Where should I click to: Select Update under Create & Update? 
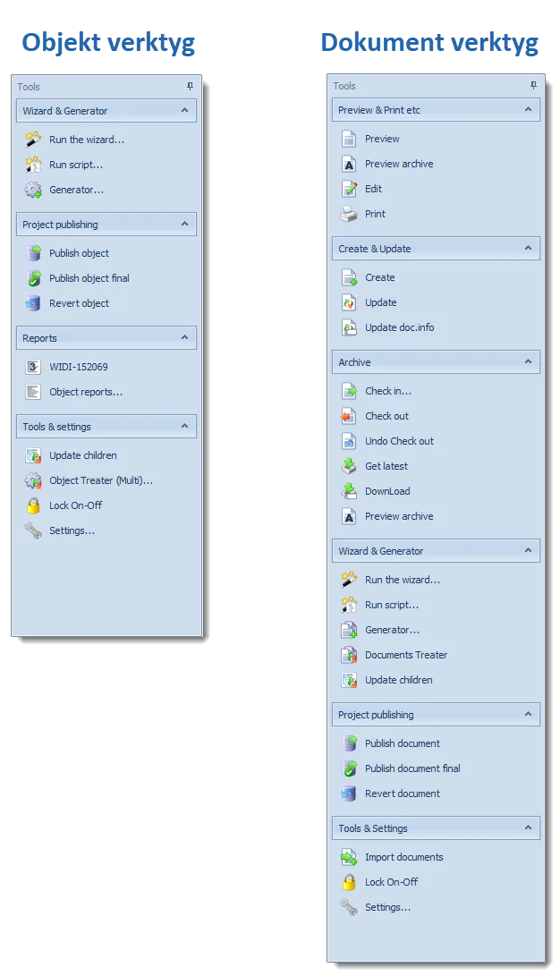pyautogui.click(x=381, y=302)
